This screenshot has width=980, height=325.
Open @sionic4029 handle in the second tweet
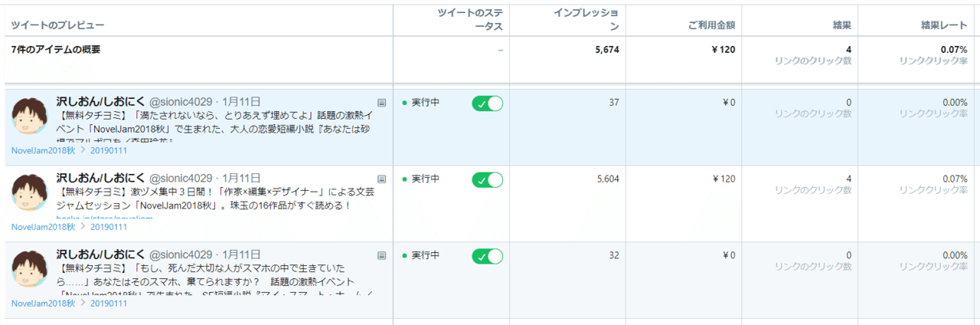coord(181,178)
